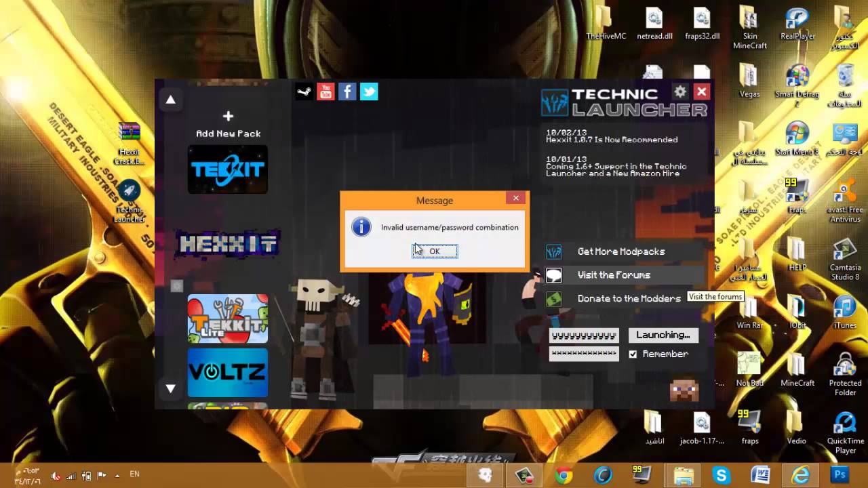Toggle the Remember checkbox
868x488 pixels.
[x=633, y=354]
